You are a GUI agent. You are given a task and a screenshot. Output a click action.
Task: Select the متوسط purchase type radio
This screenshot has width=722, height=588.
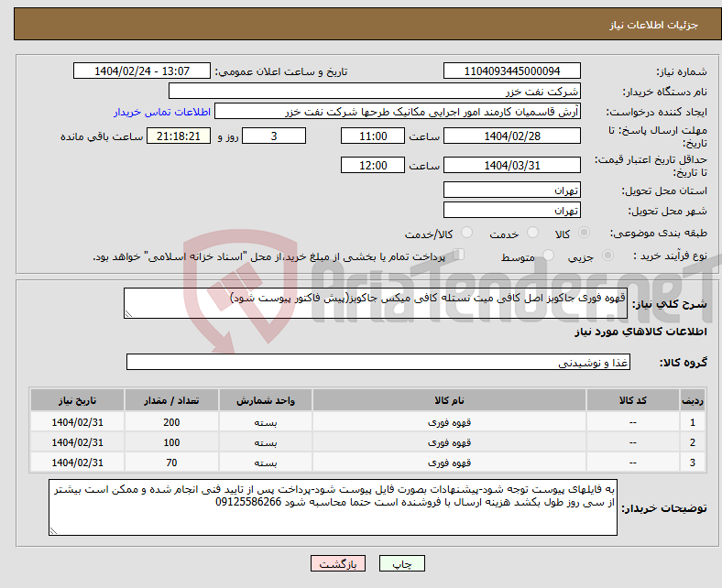[x=549, y=256]
